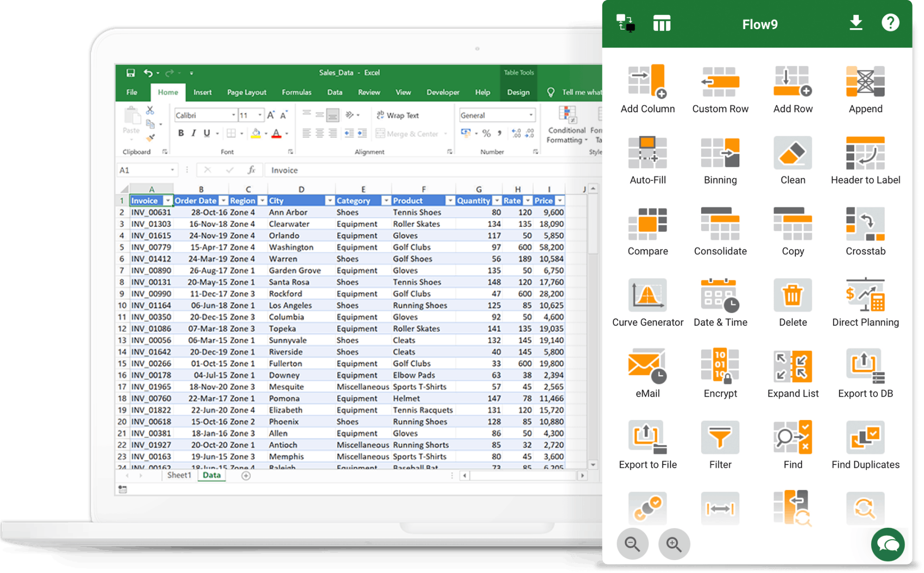Switch to the Page Layout ribbon tab
The height and width of the screenshot is (573, 924).
click(x=246, y=92)
